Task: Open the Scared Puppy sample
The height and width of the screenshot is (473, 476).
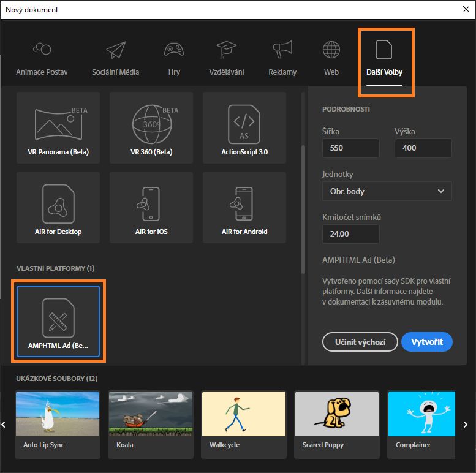Action: tap(337, 425)
